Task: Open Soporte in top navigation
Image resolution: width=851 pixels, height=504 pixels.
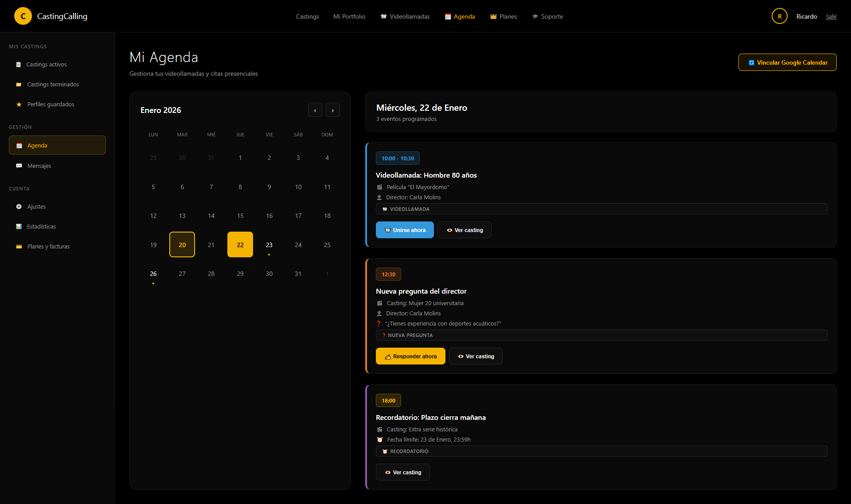Action: click(x=547, y=16)
